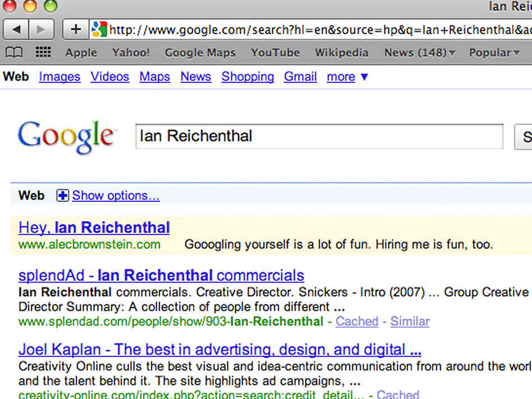Open the YouTube bookmark
The height and width of the screenshot is (399, 532).
coord(275,53)
